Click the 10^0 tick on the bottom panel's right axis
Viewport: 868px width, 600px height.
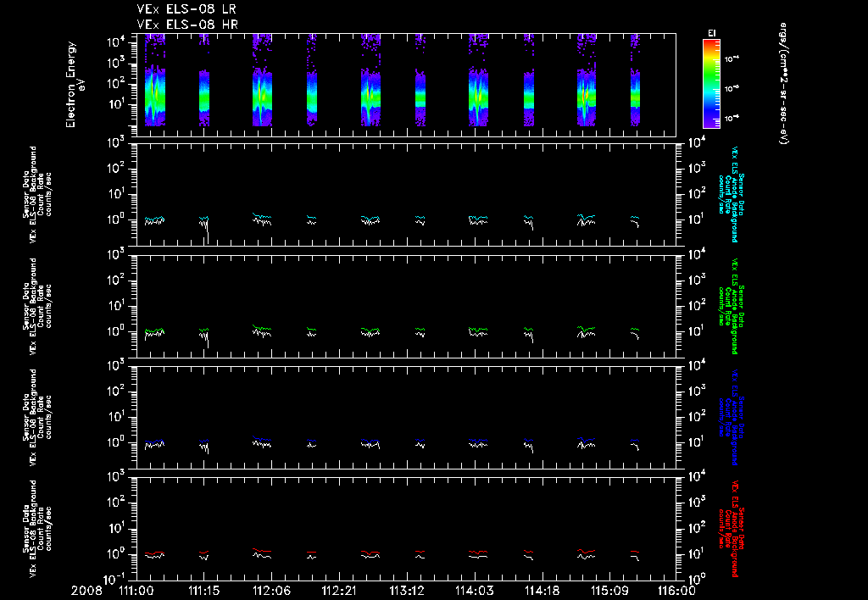click(697, 580)
